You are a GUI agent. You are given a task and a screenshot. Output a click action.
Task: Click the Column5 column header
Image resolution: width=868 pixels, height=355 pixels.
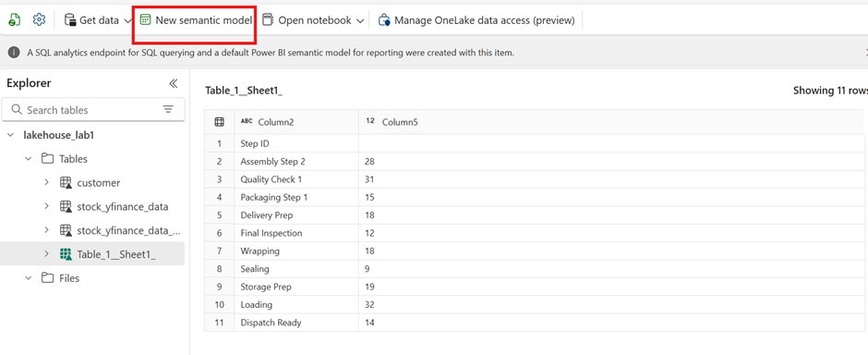coord(611,122)
